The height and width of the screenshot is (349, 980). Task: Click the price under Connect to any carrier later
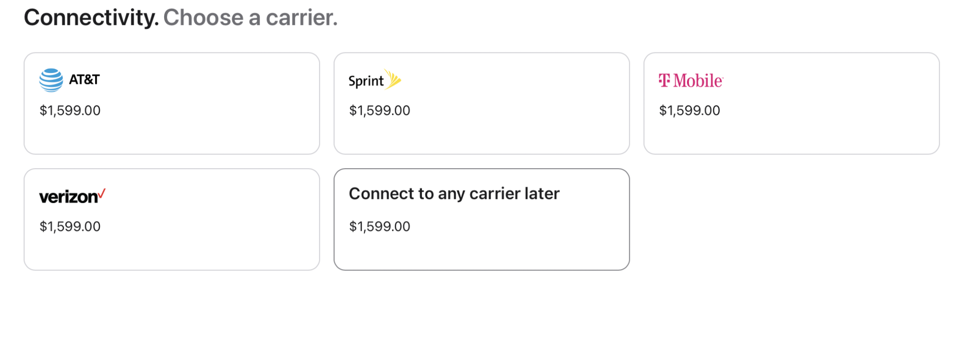coord(380,226)
